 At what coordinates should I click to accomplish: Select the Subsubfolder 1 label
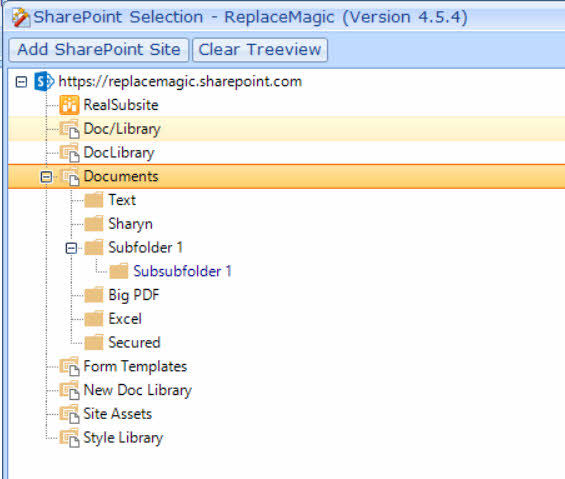(x=182, y=271)
